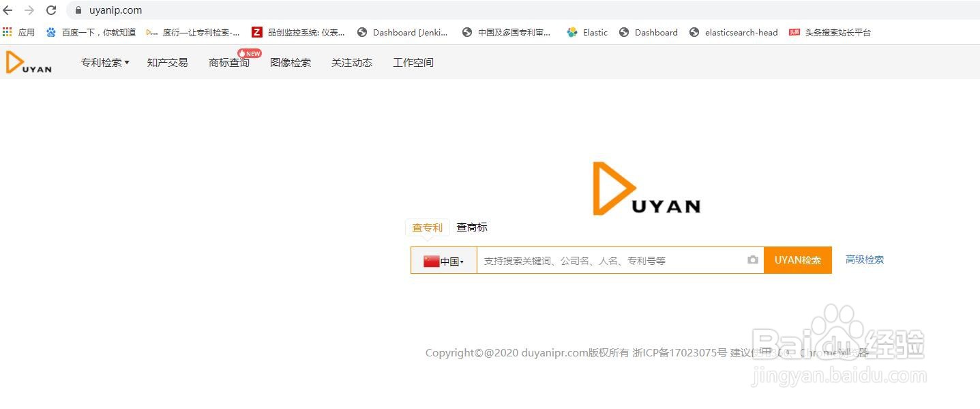980x409 pixels.
Task: Click the NEW badge above 商标查询
Action: [250, 53]
